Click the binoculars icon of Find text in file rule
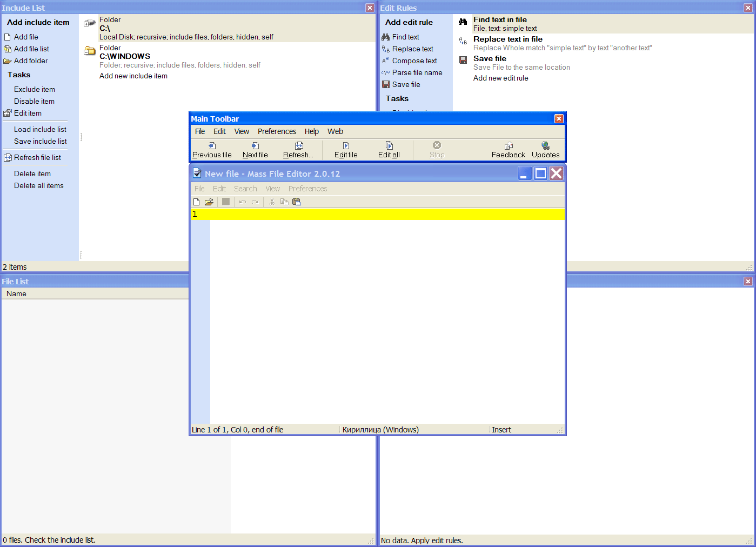Viewport: 756px width, 547px height. pos(463,22)
